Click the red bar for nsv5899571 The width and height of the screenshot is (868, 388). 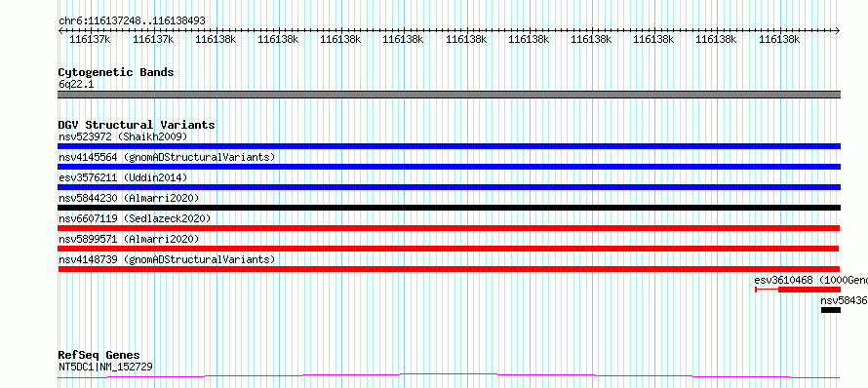(x=449, y=249)
